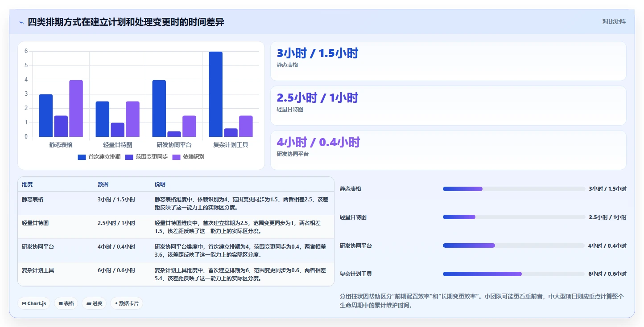Click the icon inside the 进度 chip
Viewport: 644px width, 327px height.
(x=88, y=303)
